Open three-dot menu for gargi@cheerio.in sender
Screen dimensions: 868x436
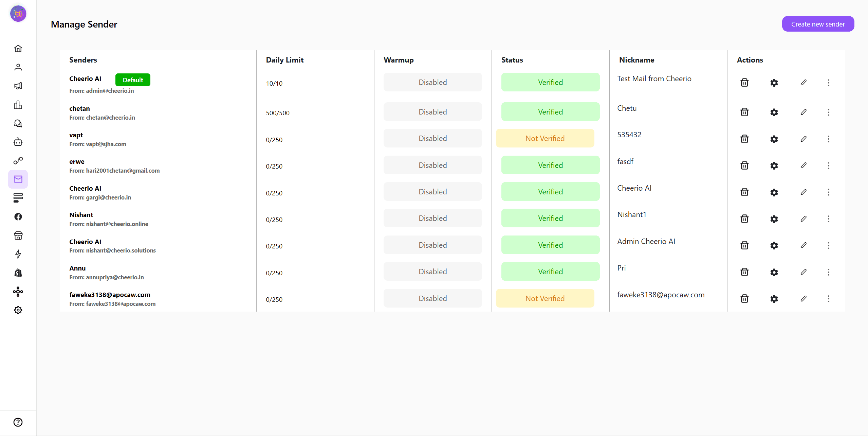828,192
